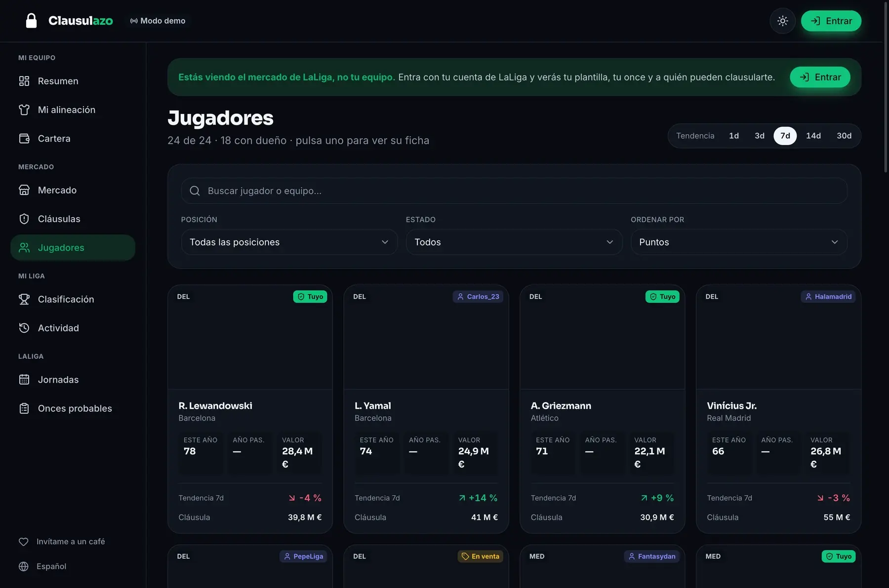Switch trend period to 14d
Viewport: 889px width, 588px height.
(x=813, y=136)
